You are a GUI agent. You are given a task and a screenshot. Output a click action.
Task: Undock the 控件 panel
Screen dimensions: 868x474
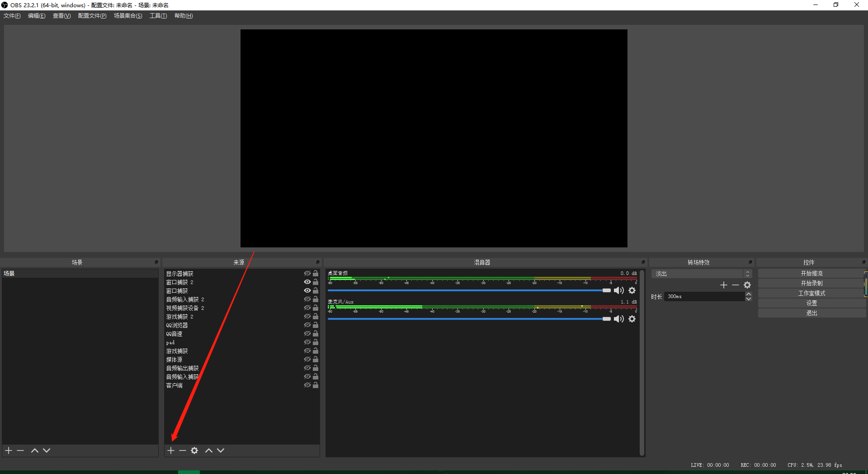863,262
